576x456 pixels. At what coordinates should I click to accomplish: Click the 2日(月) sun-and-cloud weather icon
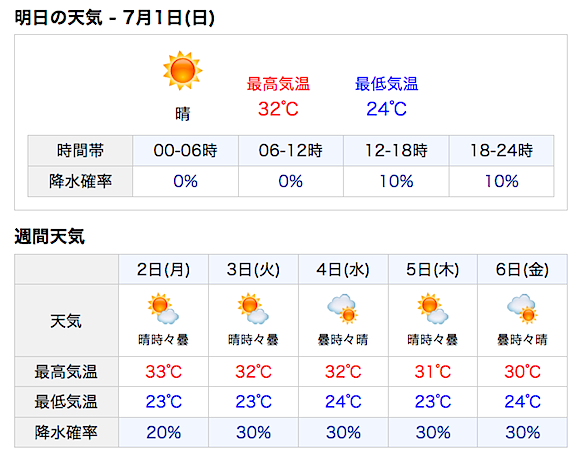coord(163,309)
